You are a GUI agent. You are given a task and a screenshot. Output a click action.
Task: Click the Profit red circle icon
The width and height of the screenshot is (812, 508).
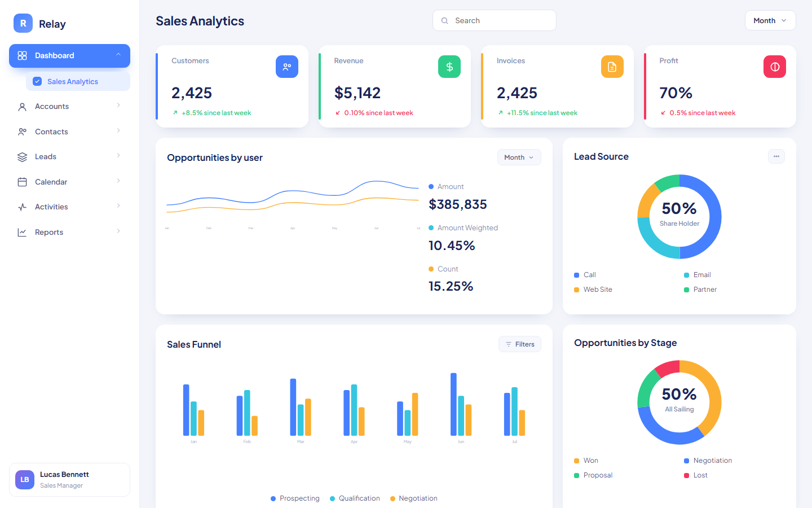[775, 67]
